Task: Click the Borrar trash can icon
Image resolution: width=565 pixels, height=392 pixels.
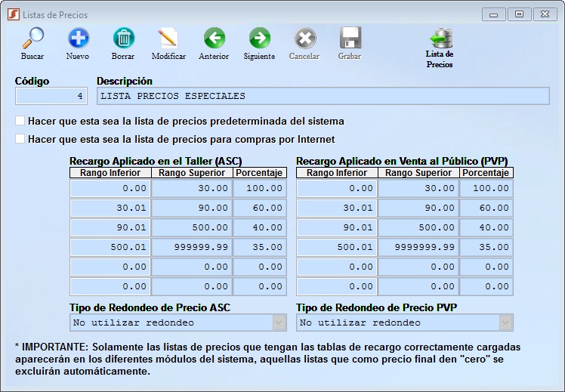Action: (x=123, y=39)
